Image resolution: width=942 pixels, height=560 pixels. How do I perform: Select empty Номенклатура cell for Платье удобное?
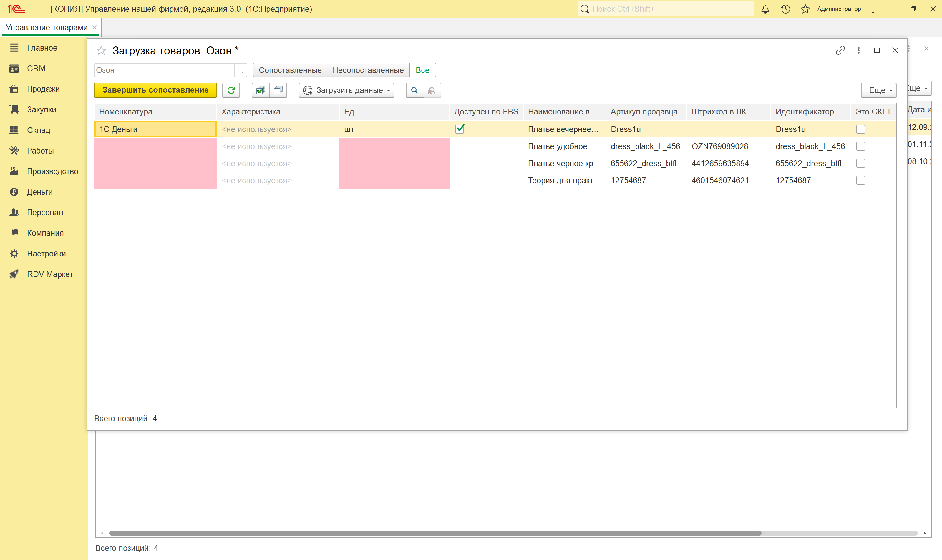155,146
